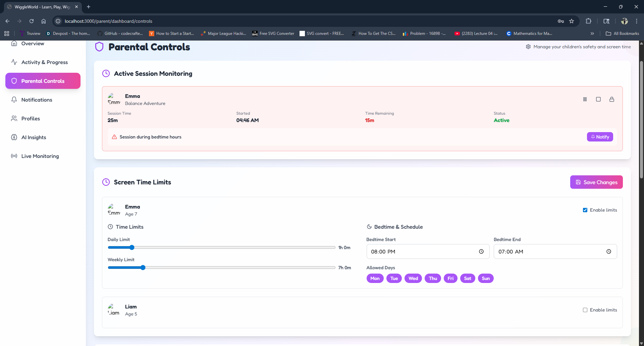644x346 pixels.
Task: Click the browser address bar URL
Action: pyautogui.click(x=108, y=21)
